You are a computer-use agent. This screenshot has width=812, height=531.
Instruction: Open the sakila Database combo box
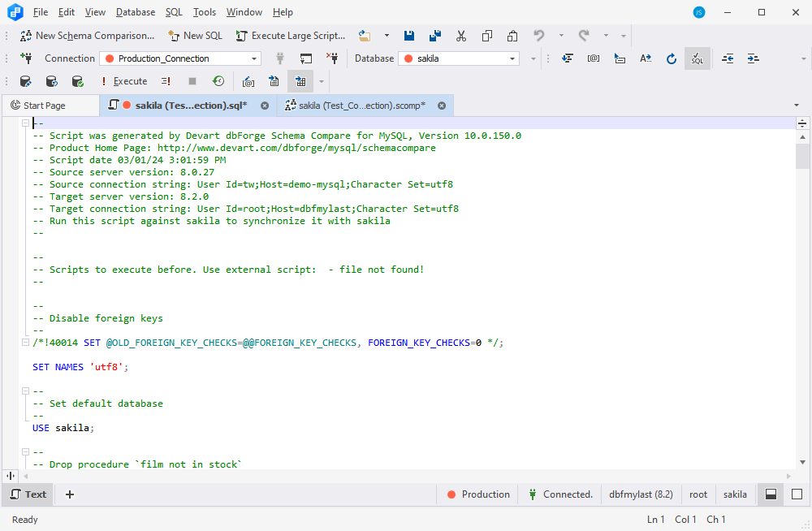pyautogui.click(x=459, y=58)
